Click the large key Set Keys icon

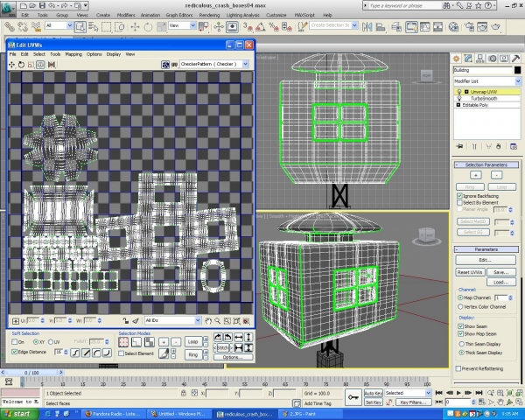(x=353, y=397)
